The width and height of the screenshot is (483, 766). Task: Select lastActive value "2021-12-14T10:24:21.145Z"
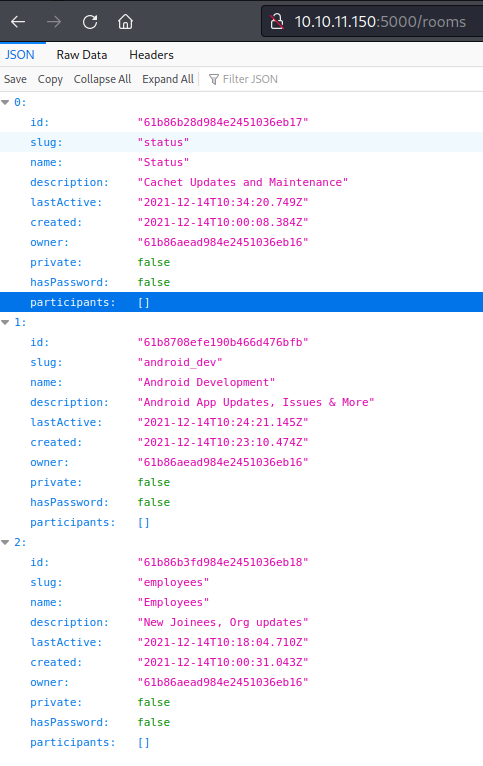point(223,423)
